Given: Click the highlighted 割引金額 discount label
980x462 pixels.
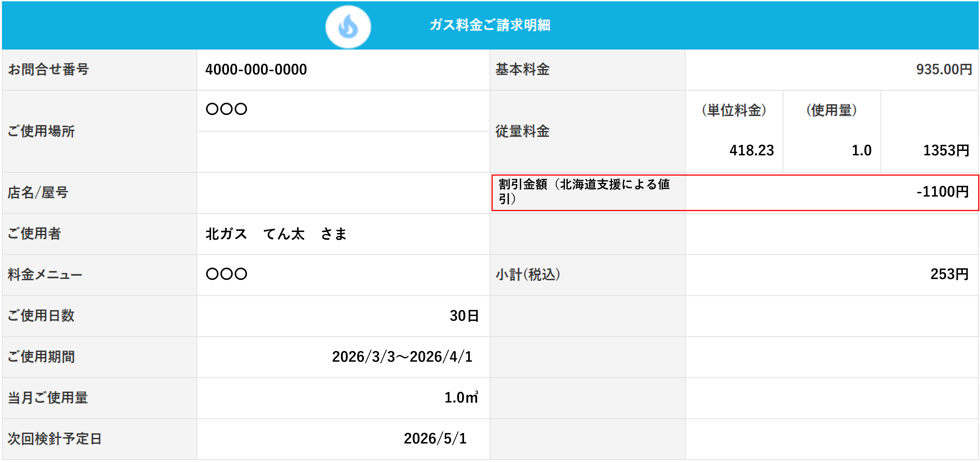Looking at the screenshot, I should (x=584, y=191).
